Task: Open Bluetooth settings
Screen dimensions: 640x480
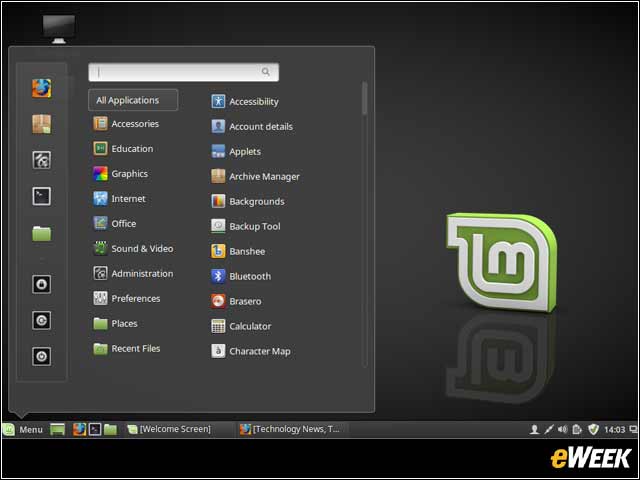Action: point(241,276)
